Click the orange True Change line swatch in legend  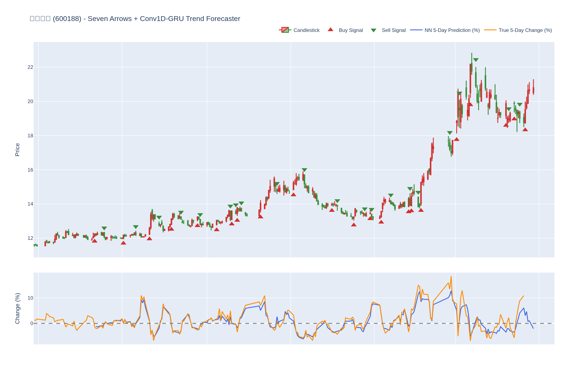(490, 30)
